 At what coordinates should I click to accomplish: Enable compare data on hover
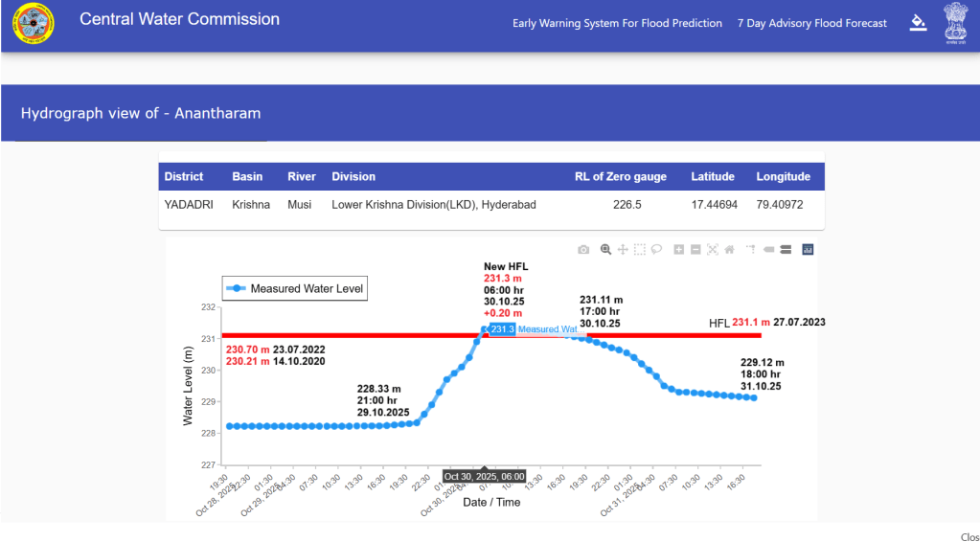(786, 250)
